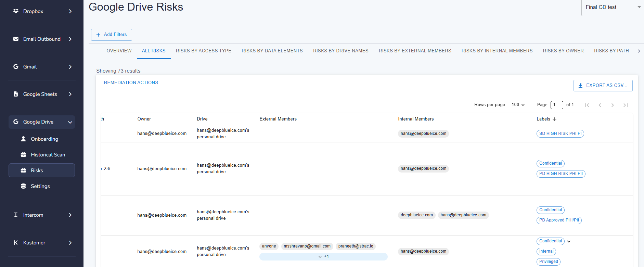Image resolution: width=644 pixels, height=267 pixels.
Task: Open the Final GD test dropdown
Action: (613, 7)
